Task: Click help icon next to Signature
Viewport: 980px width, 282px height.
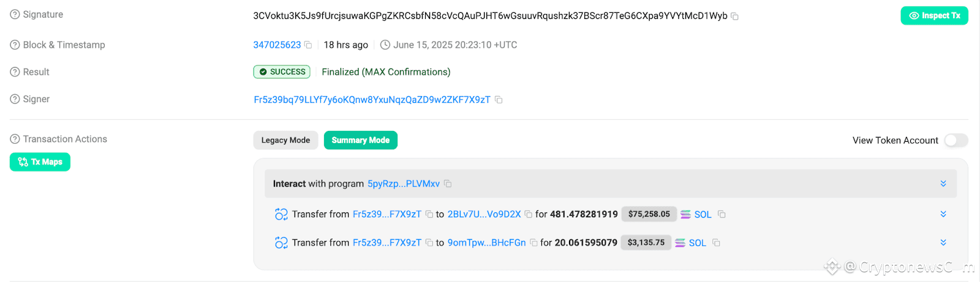Action: click(15, 14)
